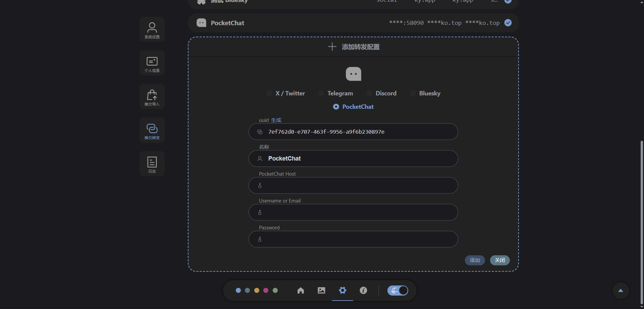Open the image gallery icon in dock

(x=321, y=291)
